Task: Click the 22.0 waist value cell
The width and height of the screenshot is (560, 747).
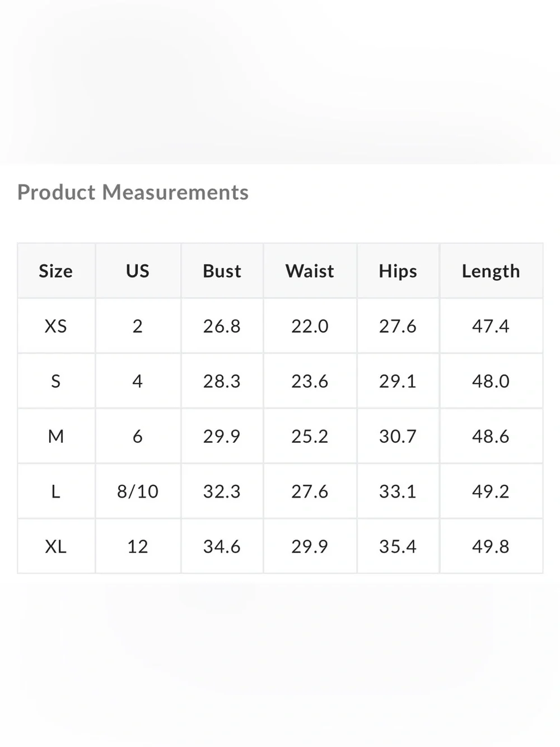Action: 310,326
